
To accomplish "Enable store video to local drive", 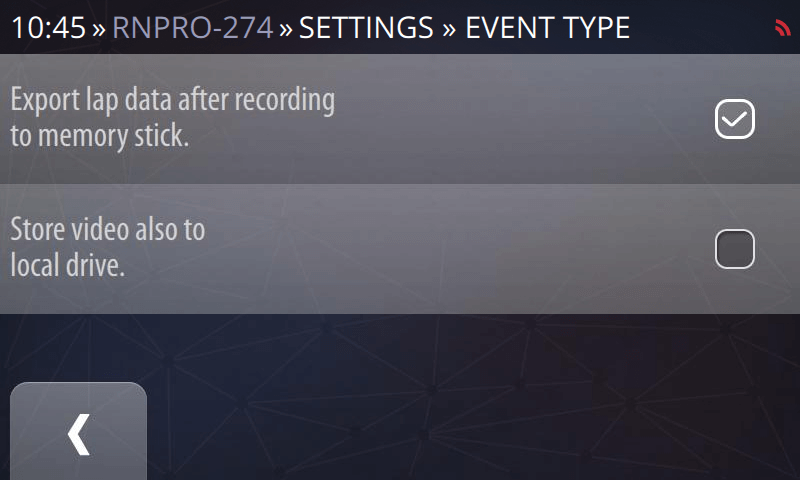I will tap(735, 249).
